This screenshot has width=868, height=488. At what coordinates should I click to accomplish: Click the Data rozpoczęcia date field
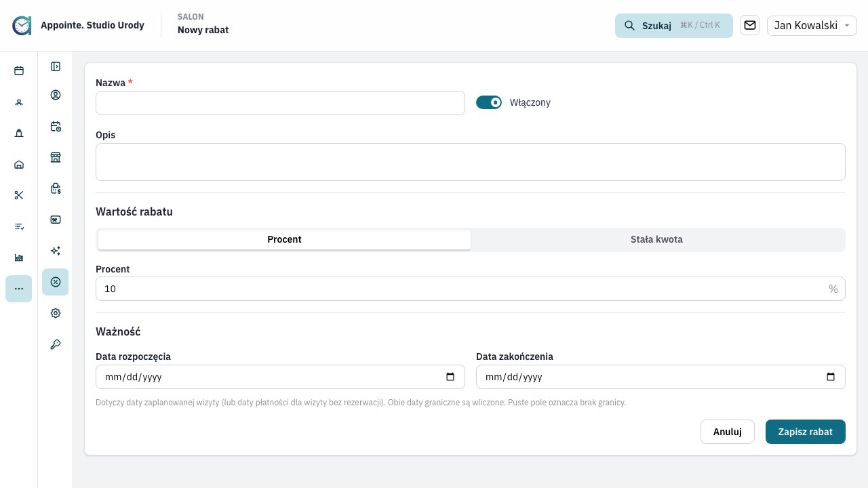(280, 377)
